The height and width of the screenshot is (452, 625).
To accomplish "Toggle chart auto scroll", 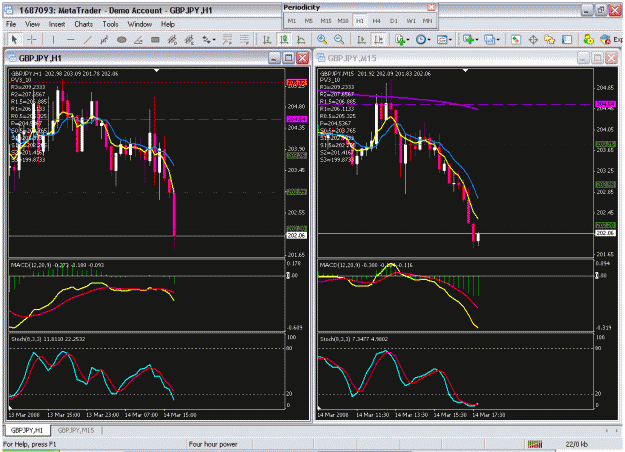I will pyautogui.click(x=361, y=39).
